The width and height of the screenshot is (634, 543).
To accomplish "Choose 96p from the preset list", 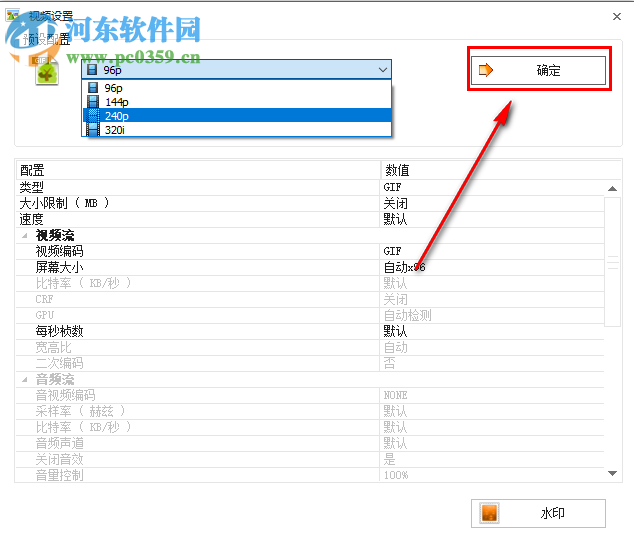I will [x=237, y=88].
